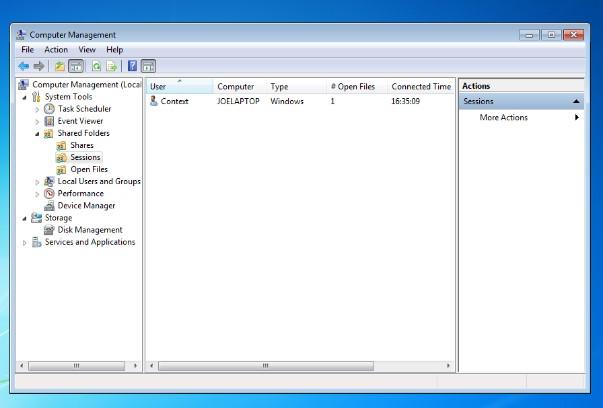Click the tree pane scroll left arrow
Screen dimensions: 603x408
pyautogui.click(x=22, y=366)
